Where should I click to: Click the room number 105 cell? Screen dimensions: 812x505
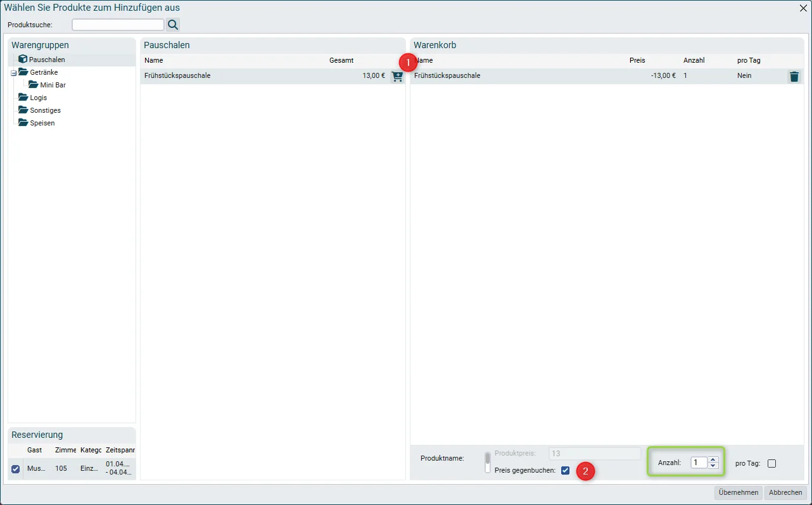61,469
